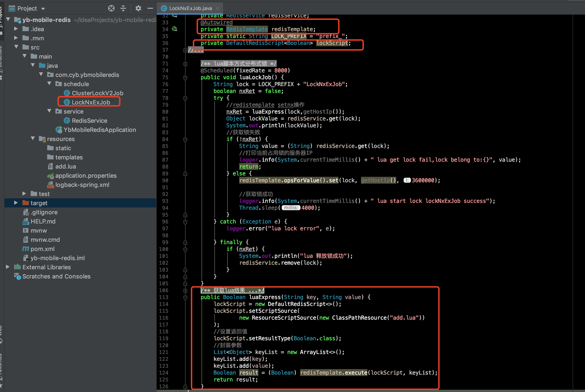
Task: Click the LockNxExJob tab class icon
Action: tap(164, 8)
